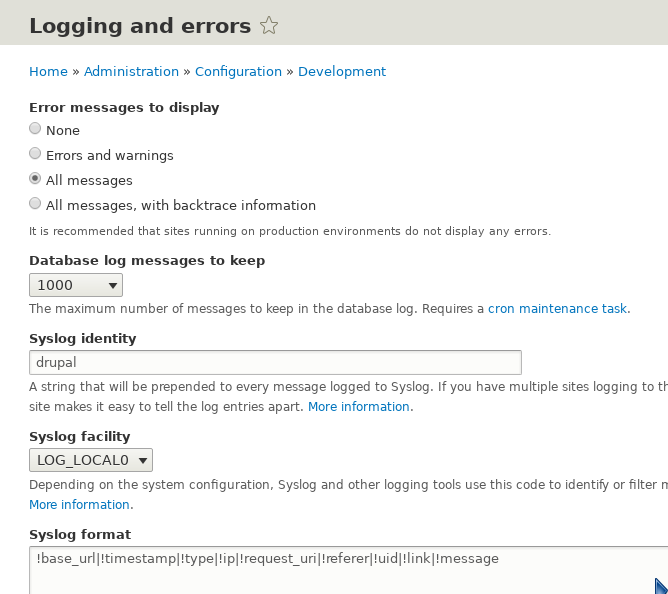Open Administration from the breadcrumb
This screenshot has width=668, height=594.
(x=131, y=72)
